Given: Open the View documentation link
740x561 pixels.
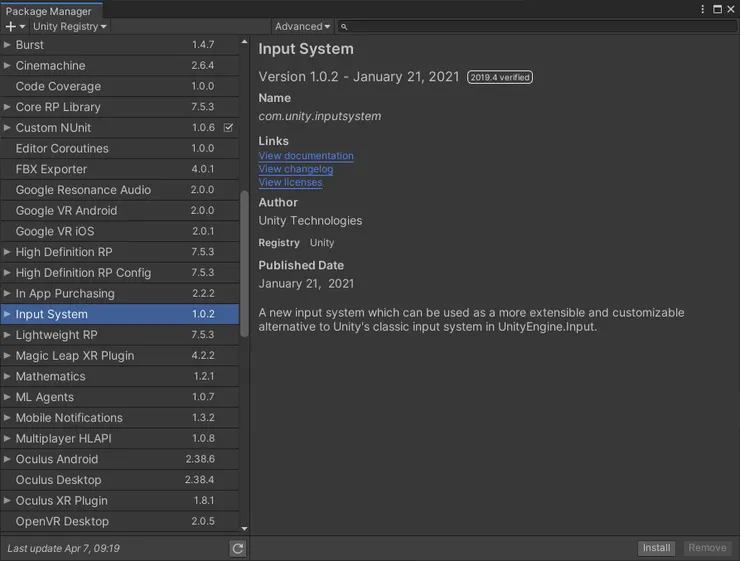Looking at the screenshot, I should pyautogui.click(x=306, y=156).
